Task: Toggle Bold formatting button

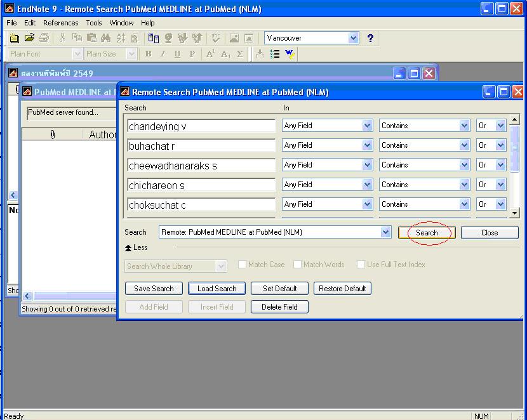Action: click(x=148, y=54)
